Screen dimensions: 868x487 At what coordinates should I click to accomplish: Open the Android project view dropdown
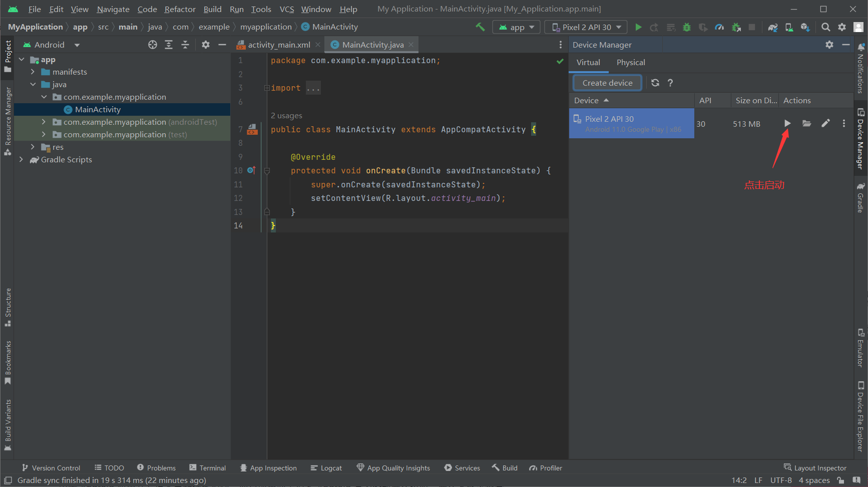click(x=52, y=45)
